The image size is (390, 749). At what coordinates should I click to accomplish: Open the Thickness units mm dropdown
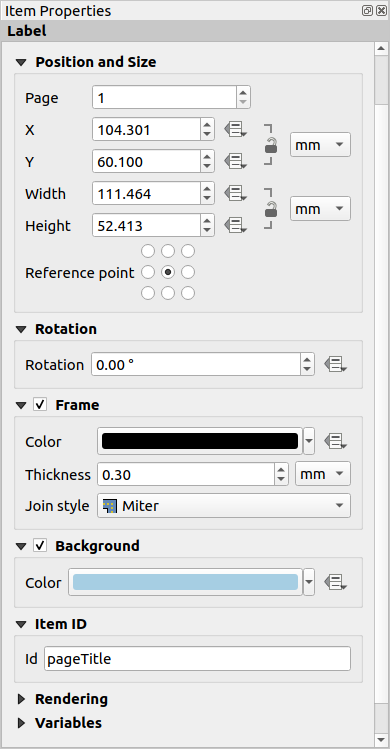pos(323,474)
